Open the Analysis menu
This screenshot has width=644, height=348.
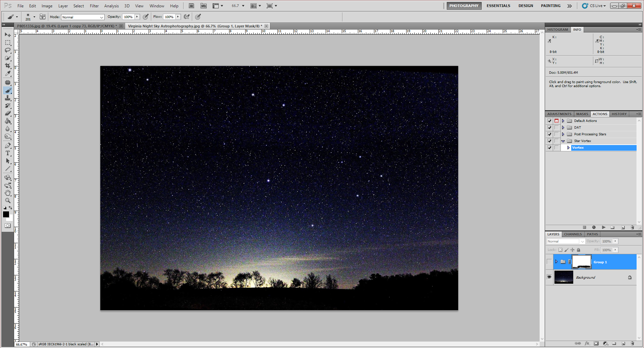[x=111, y=6]
